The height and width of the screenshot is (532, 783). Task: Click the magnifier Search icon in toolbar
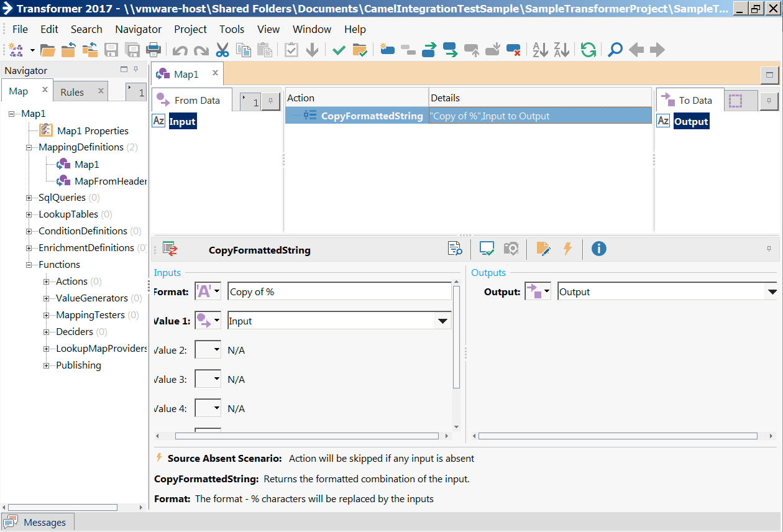click(x=615, y=50)
